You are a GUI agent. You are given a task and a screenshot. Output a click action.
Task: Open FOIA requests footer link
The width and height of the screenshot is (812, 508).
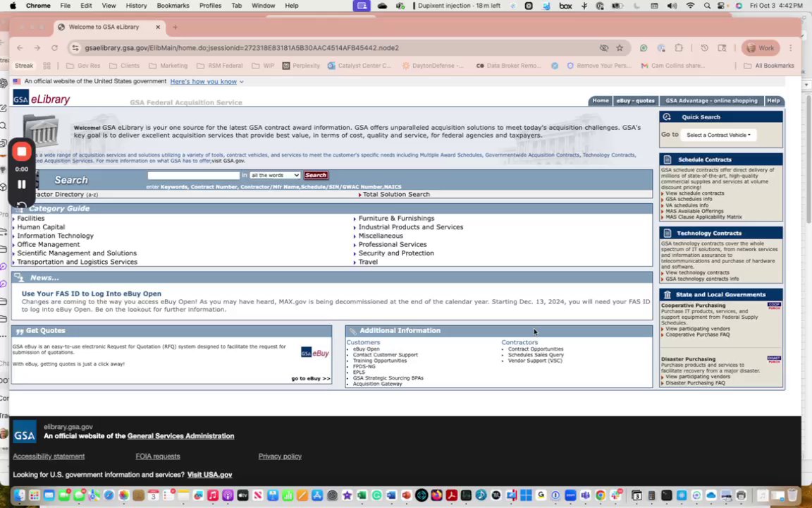tap(158, 456)
